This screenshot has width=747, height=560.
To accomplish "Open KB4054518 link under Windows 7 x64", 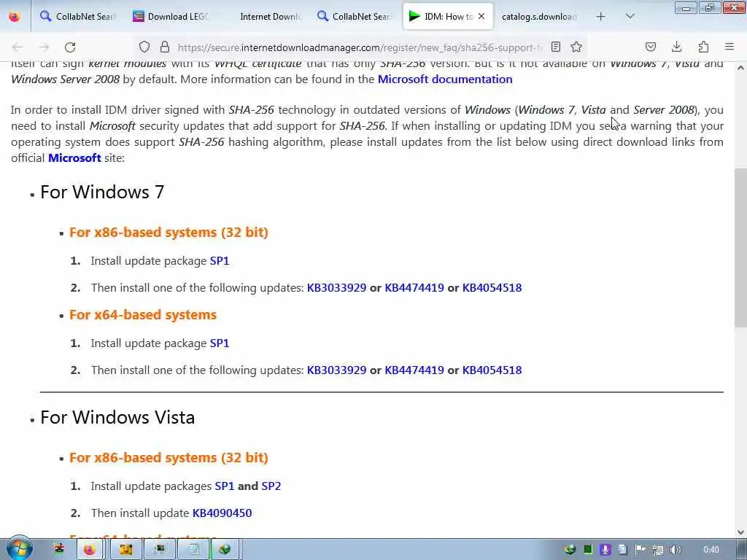I will pos(492,370).
